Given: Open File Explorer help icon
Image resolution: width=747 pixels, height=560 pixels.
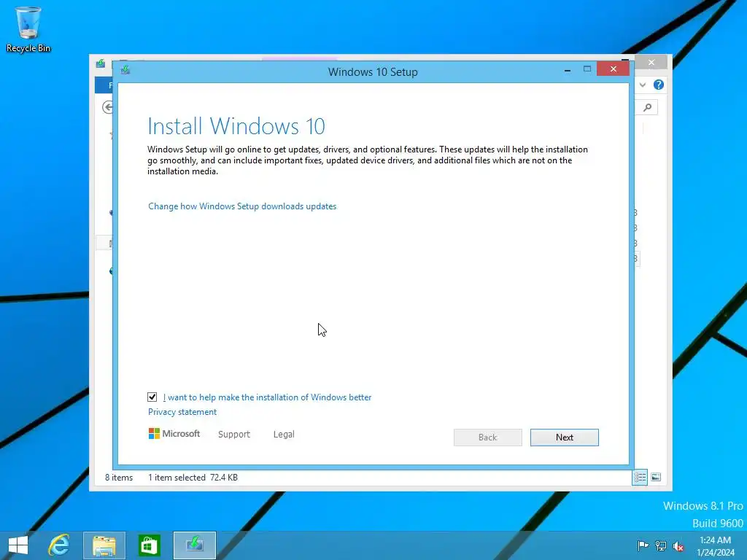Looking at the screenshot, I should 659,85.
